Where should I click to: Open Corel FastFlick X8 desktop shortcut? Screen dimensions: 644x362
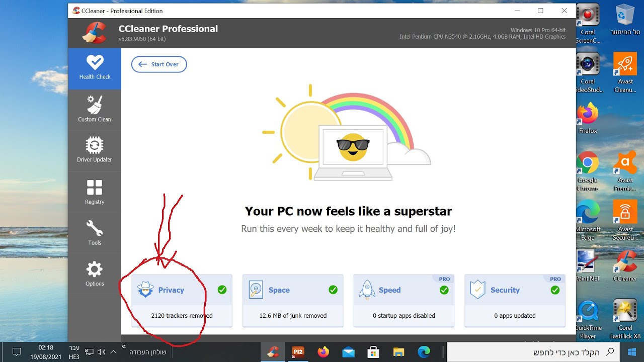tap(625, 320)
